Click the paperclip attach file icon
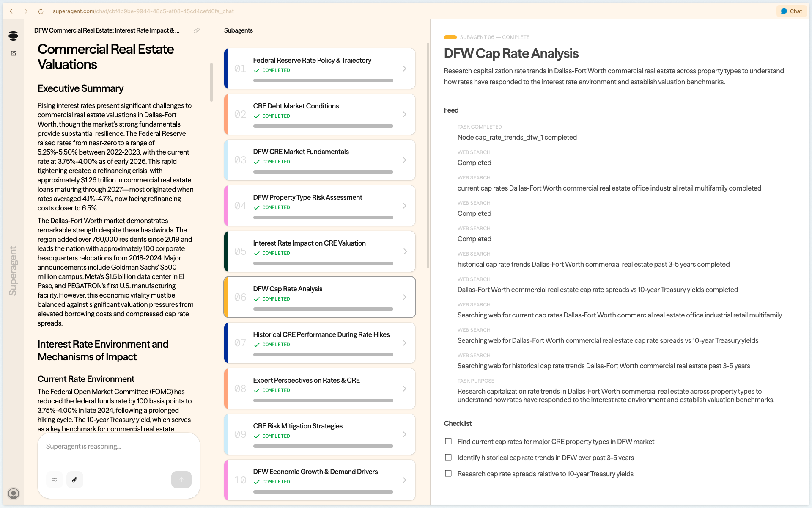The width and height of the screenshot is (812, 508). (75, 480)
